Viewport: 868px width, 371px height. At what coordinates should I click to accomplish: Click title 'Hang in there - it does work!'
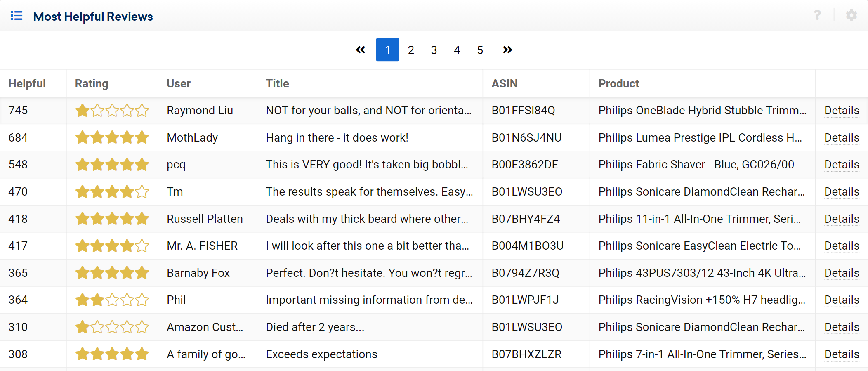337,138
